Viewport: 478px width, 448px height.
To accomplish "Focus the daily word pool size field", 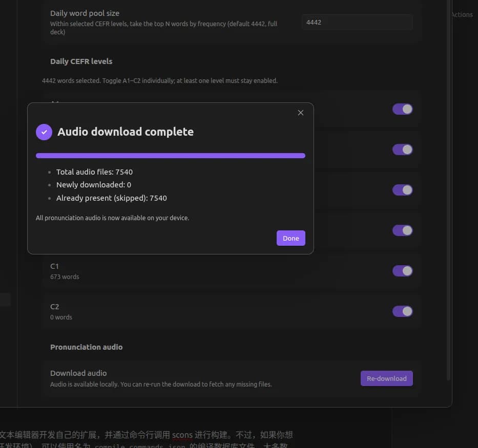I will tap(357, 22).
